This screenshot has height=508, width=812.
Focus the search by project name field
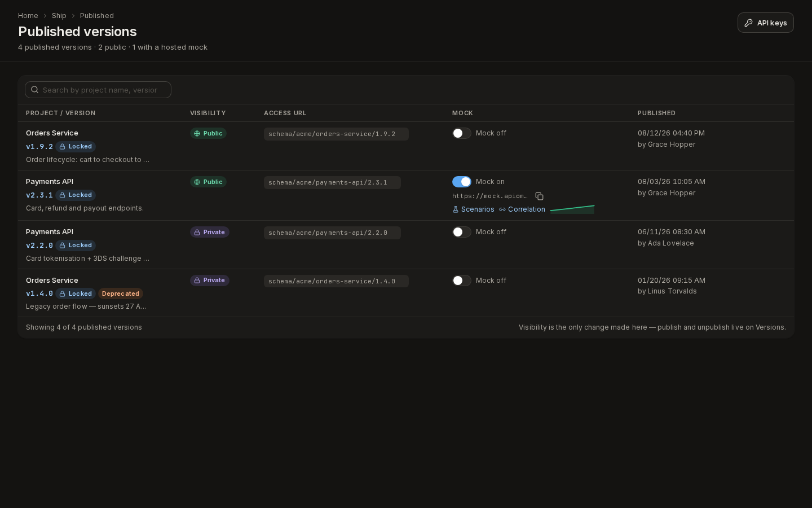coord(98,90)
